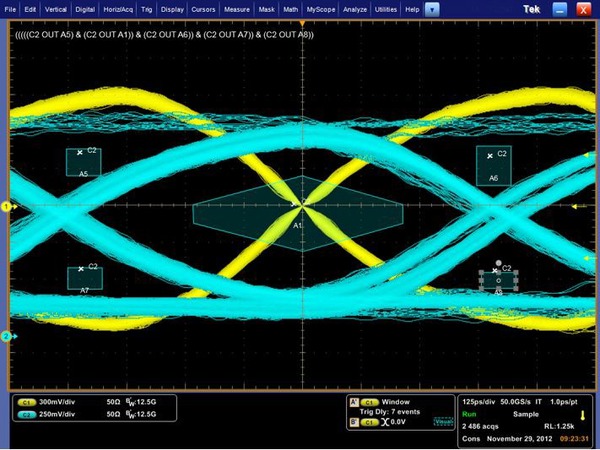Expand the blue menu bar dropdown arrow
600x450 pixels.
(x=431, y=8)
